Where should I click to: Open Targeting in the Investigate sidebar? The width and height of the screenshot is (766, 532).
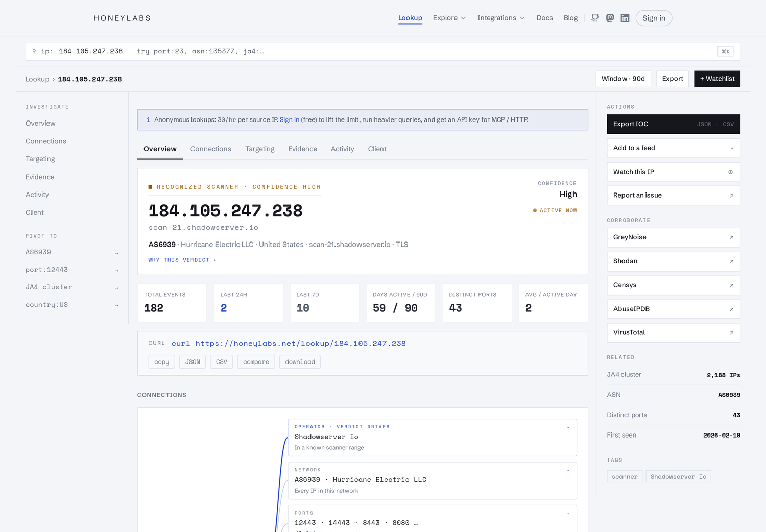point(40,159)
